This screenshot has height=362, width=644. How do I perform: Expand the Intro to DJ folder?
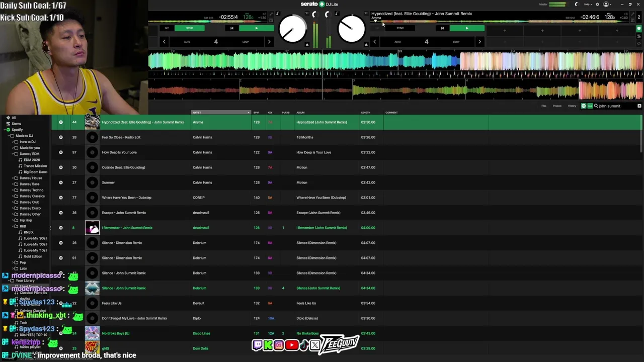coord(14,142)
